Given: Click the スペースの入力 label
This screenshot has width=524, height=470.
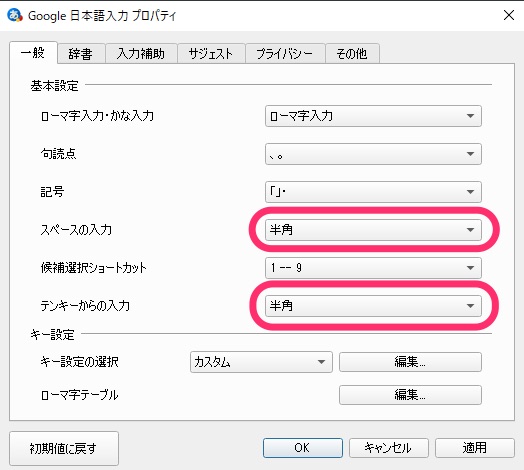Looking at the screenshot, I should (76, 230).
